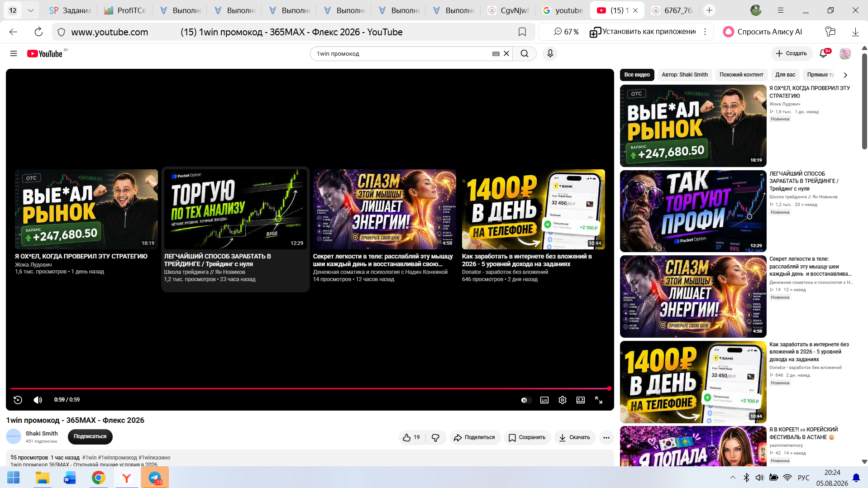Click Установить как приложение button
868x488 pixels.
643,32
